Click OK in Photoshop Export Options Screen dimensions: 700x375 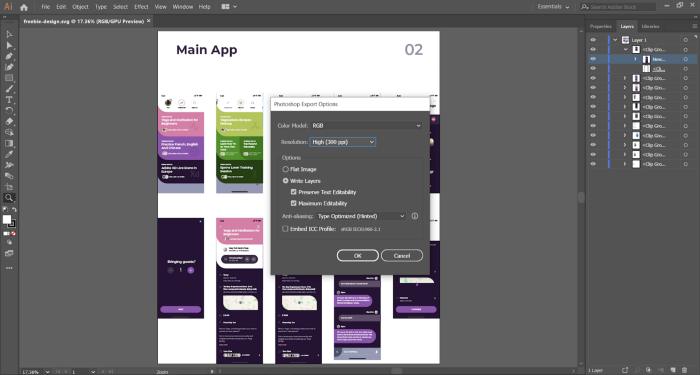[358, 255]
